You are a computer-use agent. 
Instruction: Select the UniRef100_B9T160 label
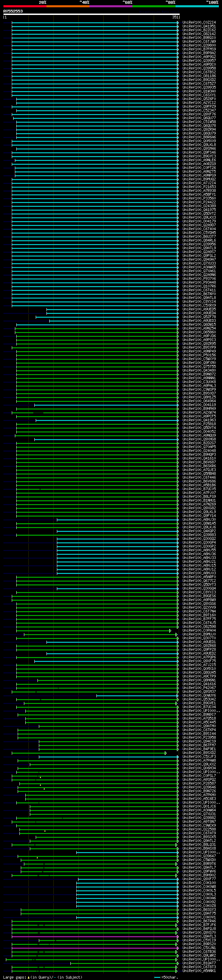tap(199, 615)
